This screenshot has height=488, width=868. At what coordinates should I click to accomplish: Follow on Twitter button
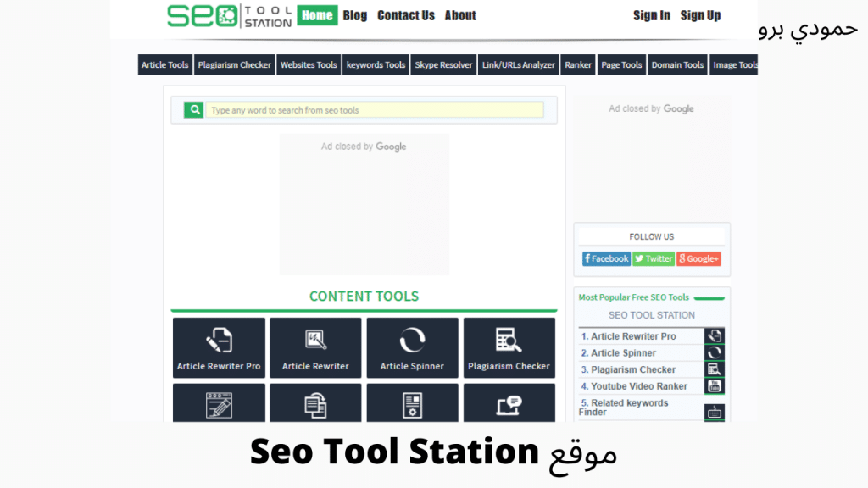[x=654, y=258]
